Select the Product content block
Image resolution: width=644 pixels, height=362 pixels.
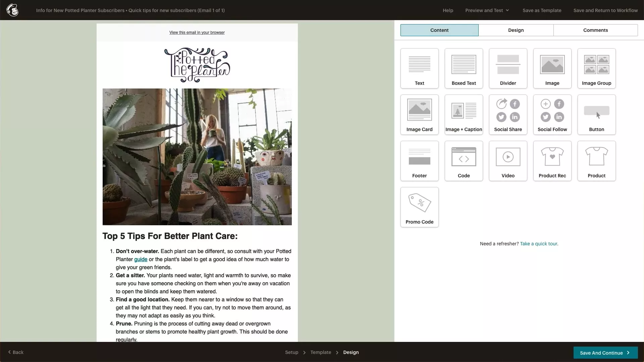coord(596,161)
